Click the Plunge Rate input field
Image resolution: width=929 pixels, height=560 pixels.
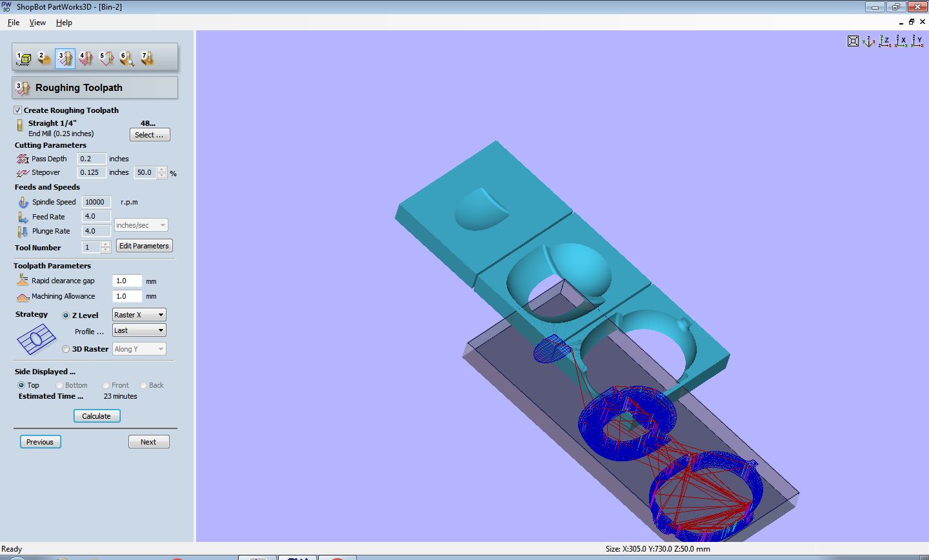[97, 231]
